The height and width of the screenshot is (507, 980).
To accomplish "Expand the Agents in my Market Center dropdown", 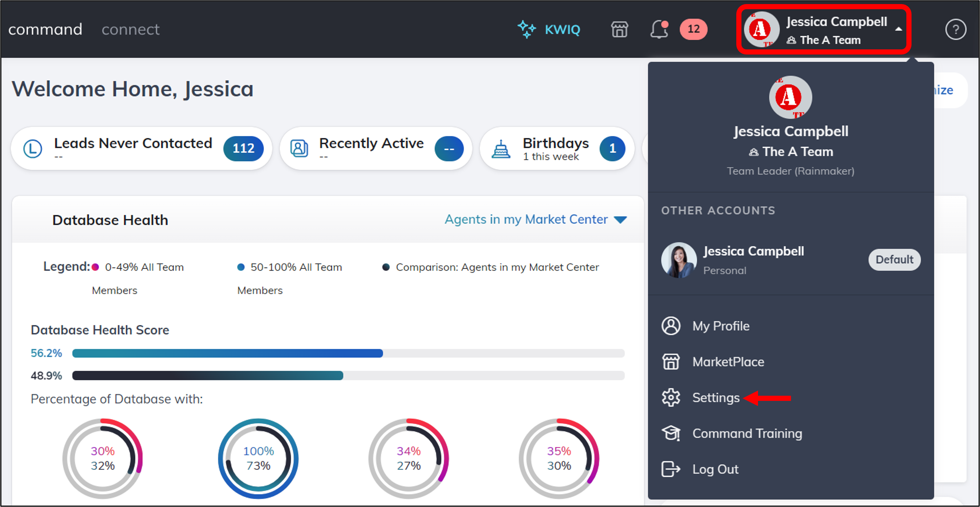I will click(536, 220).
